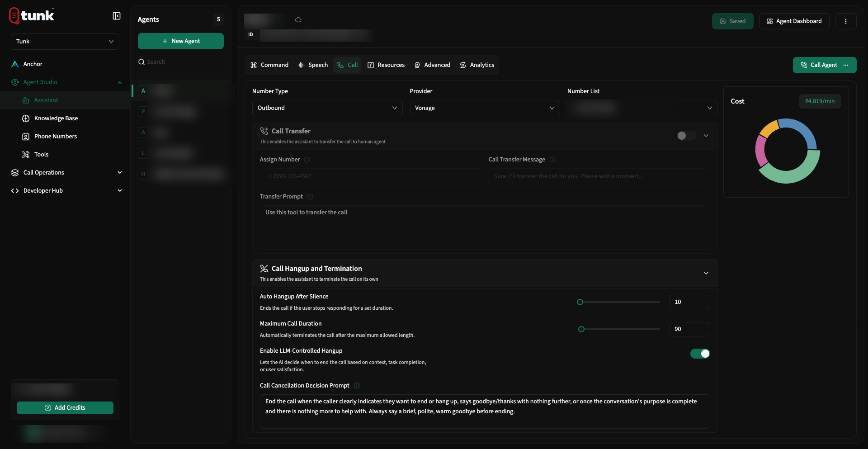
Task: Show Transfer Prompt info icon
Action: tap(310, 197)
